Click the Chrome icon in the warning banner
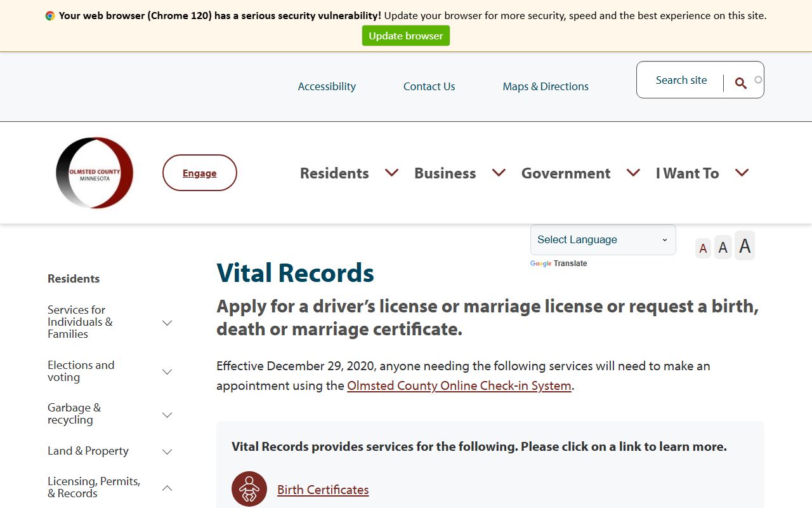 pyautogui.click(x=50, y=16)
